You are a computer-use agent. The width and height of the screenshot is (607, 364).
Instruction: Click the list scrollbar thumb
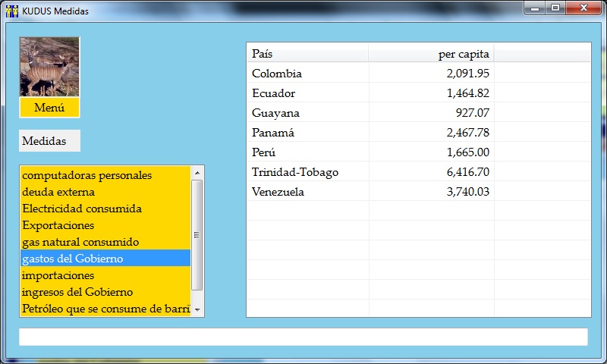197,235
